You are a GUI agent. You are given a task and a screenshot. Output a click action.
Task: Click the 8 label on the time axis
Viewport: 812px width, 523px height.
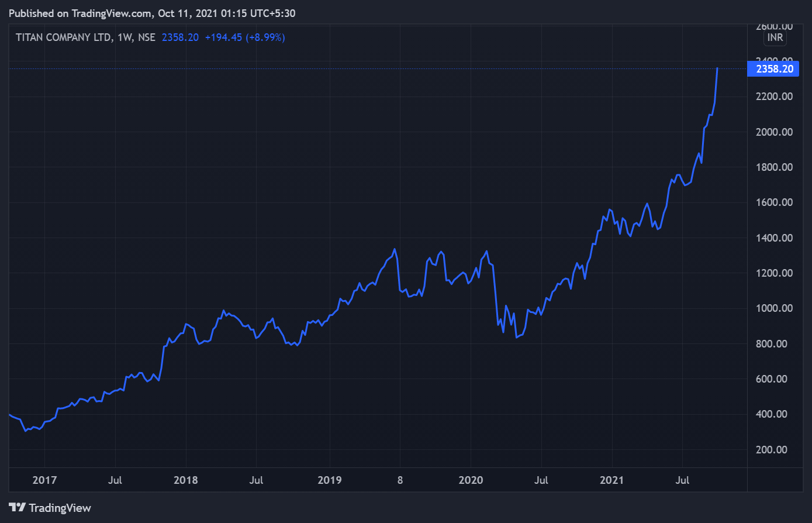pos(400,480)
